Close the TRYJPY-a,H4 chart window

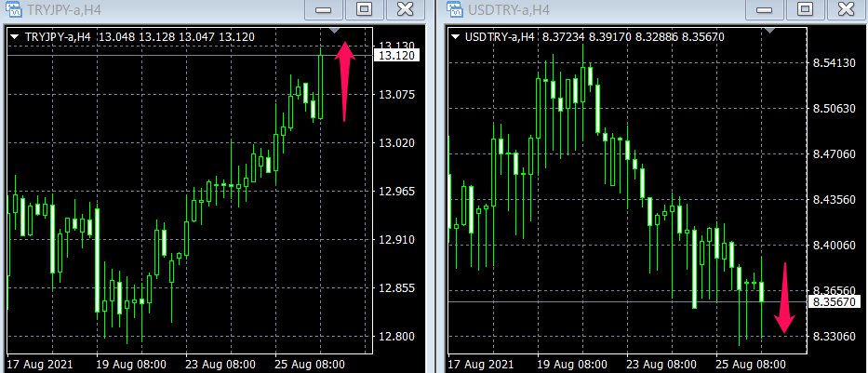pyautogui.click(x=406, y=9)
